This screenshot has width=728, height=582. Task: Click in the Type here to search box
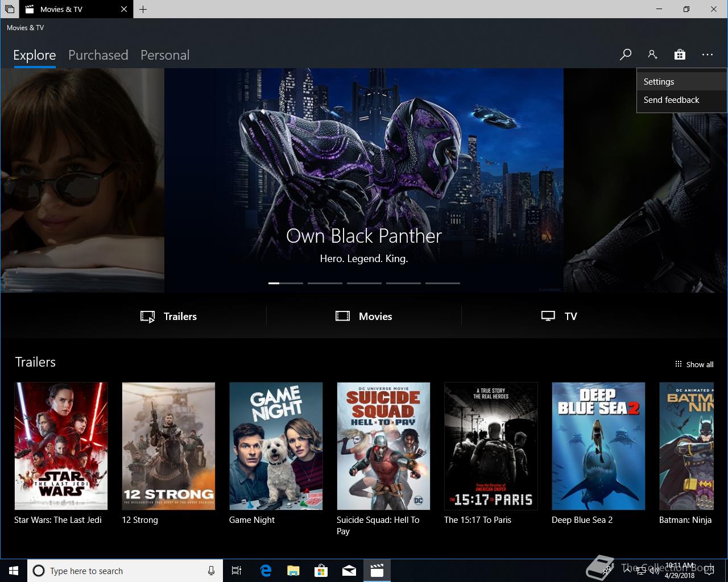(x=125, y=571)
